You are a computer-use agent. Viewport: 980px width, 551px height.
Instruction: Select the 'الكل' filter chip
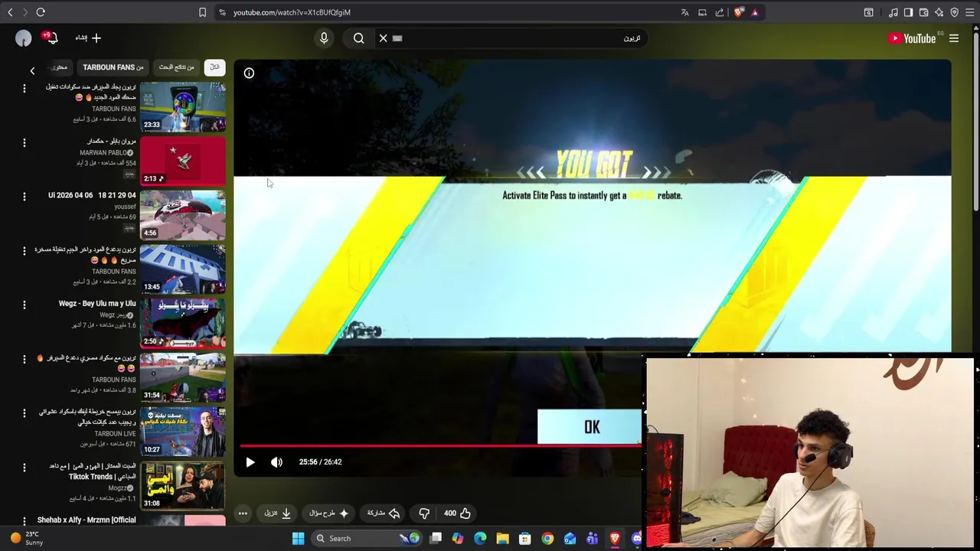coord(214,67)
